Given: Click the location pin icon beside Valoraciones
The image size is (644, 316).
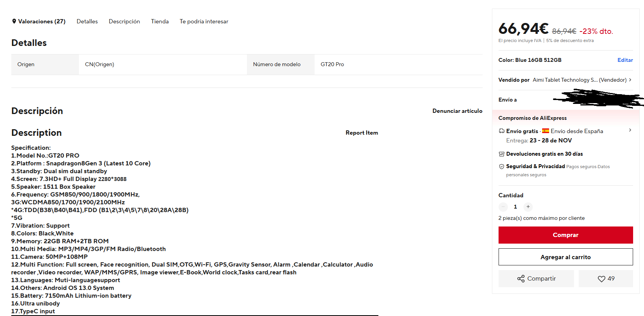Looking at the screenshot, I should pos(14,21).
